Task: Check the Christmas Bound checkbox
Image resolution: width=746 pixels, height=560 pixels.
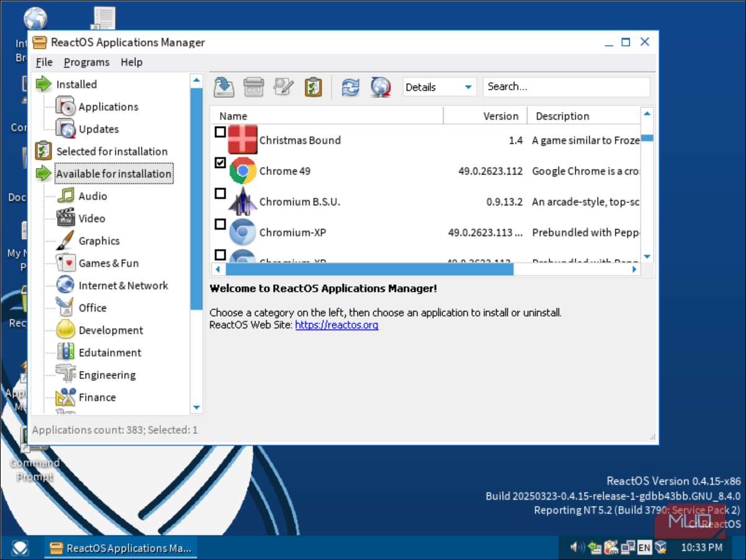Action: point(220,132)
